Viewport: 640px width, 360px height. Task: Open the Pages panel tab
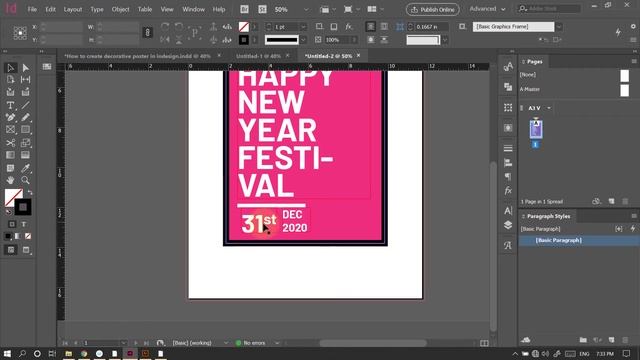click(534, 62)
